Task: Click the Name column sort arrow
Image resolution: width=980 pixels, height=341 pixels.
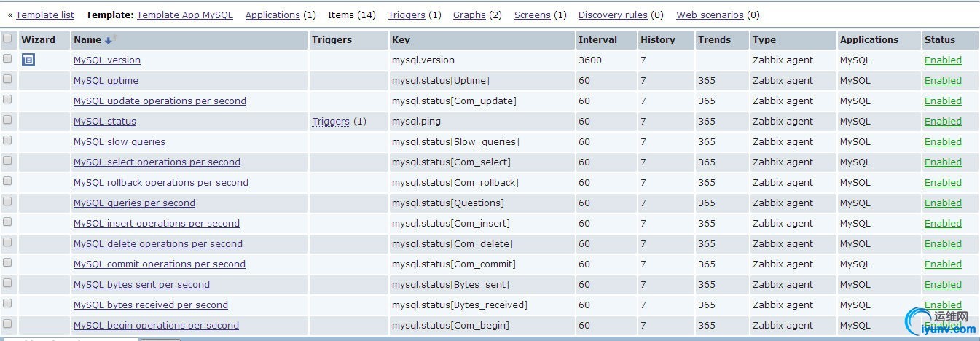Action: pyautogui.click(x=110, y=40)
